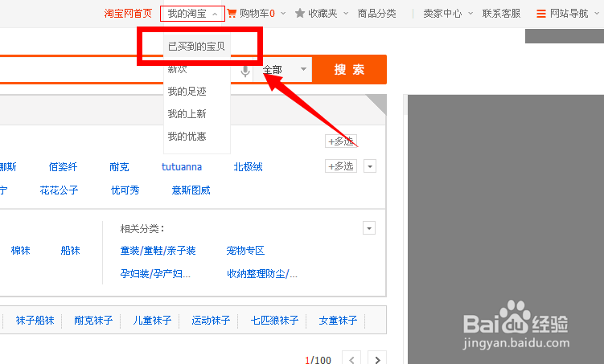Expand the 我的淘宝 menu
Screen dimensions: 604x364
[x=192, y=14]
